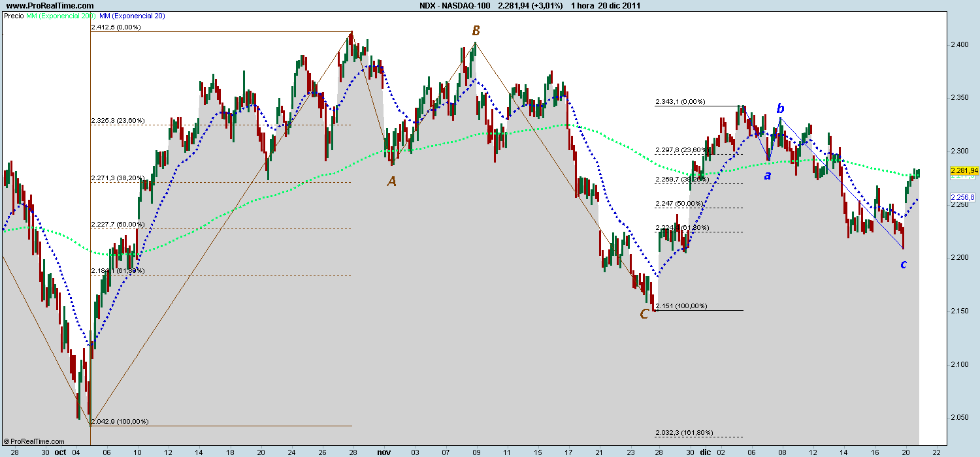Viewport: 980px width, 457px height.
Task: Select Fibonacci label '2.271,3 (38,20%)'
Action: click(x=118, y=178)
